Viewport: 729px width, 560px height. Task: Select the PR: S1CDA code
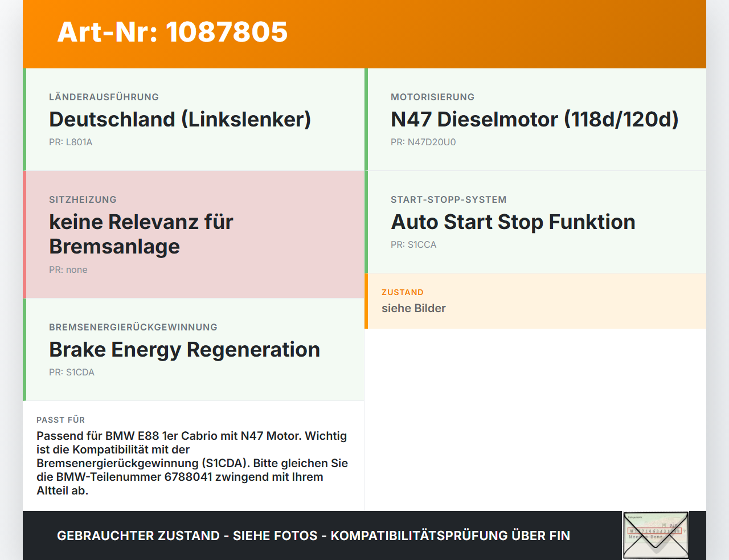[72, 372]
